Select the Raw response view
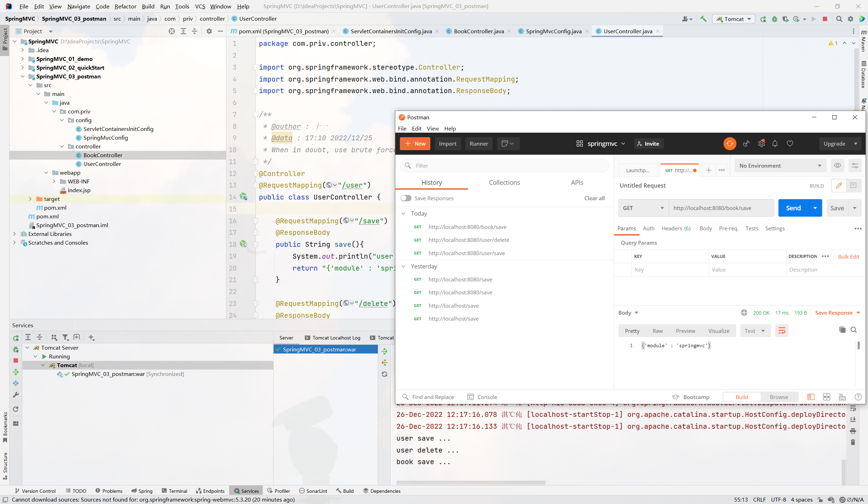The height and width of the screenshot is (504, 868). coord(657,331)
